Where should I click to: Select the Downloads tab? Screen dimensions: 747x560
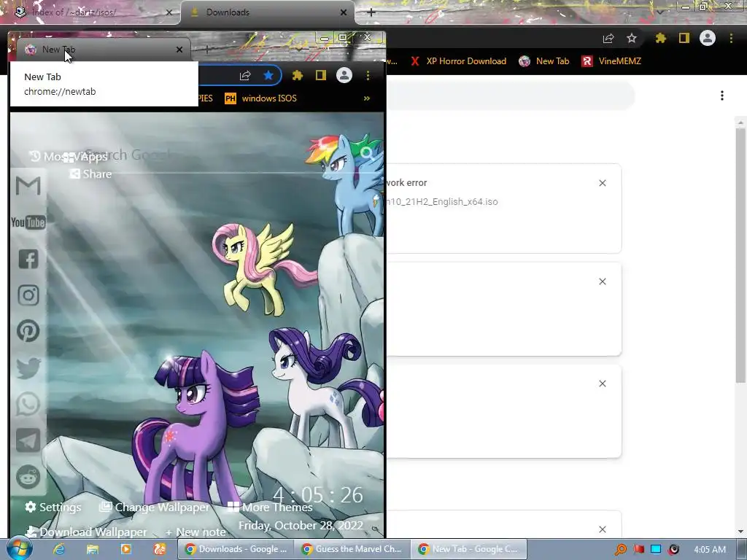[268, 12]
